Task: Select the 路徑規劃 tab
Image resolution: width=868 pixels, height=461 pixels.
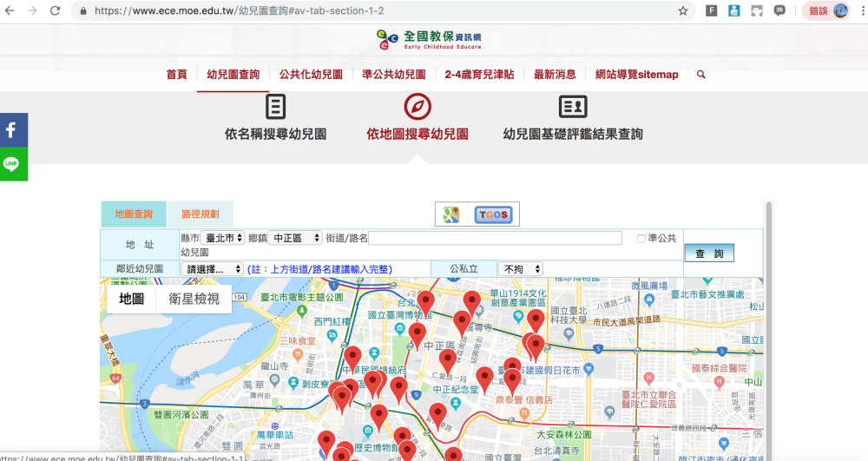Action: 201,214
